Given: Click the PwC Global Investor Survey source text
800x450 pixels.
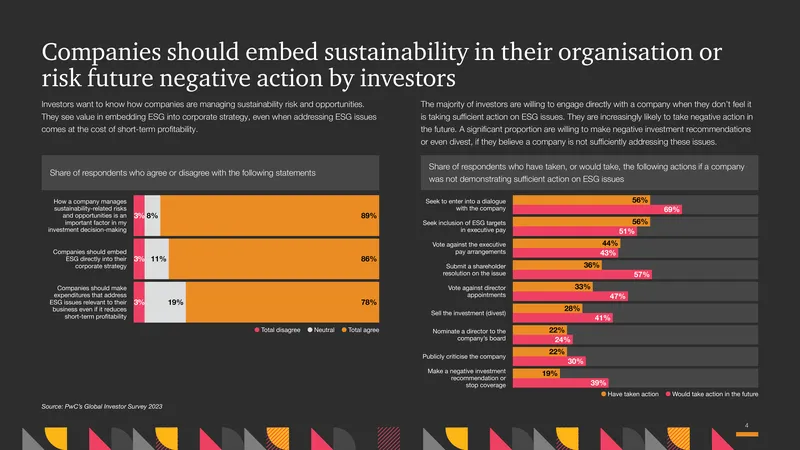Looking at the screenshot, I should [102, 407].
